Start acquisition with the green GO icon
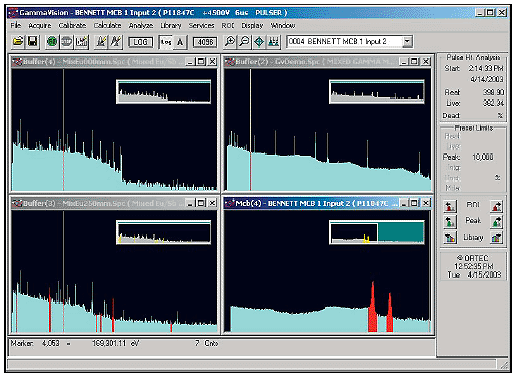The image size is (516, 376). tap(52, 42)
